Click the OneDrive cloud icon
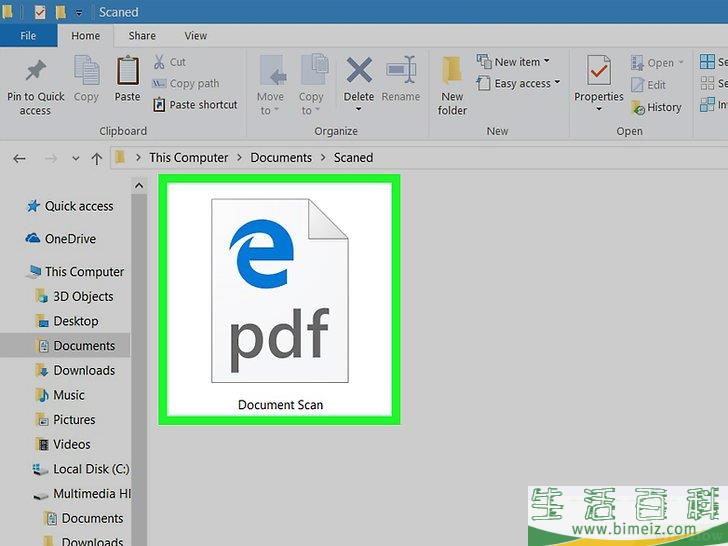728x546 pixels. (x=32, y=239)
